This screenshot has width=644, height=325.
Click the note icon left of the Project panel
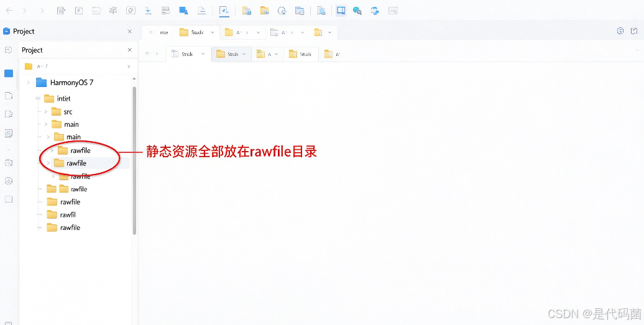[8, 50]
